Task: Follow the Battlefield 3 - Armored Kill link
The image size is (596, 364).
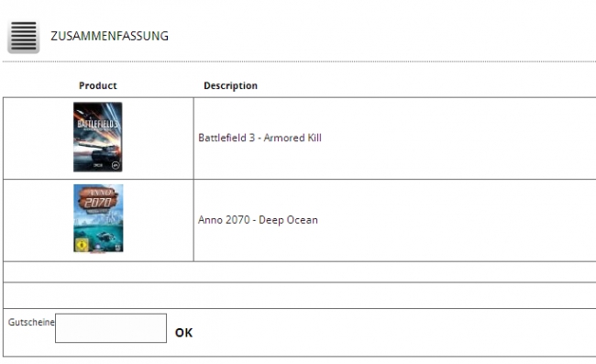Action: click(x=260, y=138)
